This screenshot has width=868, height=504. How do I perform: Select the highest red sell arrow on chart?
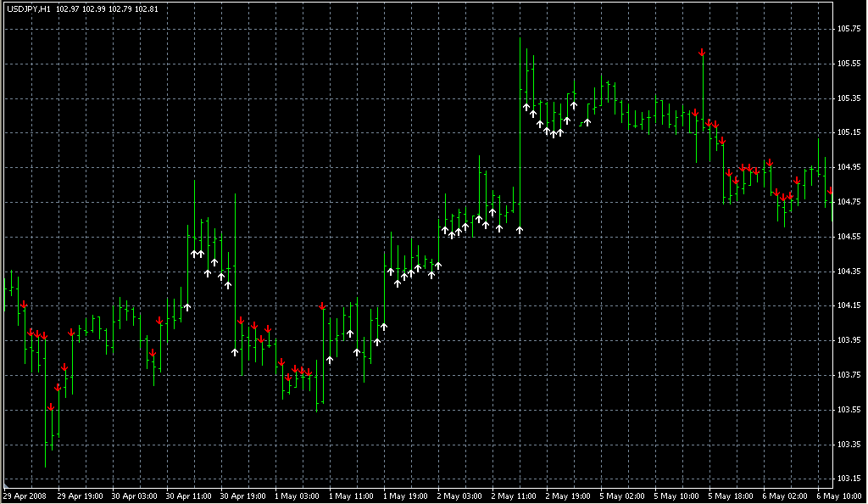[702, 53]
